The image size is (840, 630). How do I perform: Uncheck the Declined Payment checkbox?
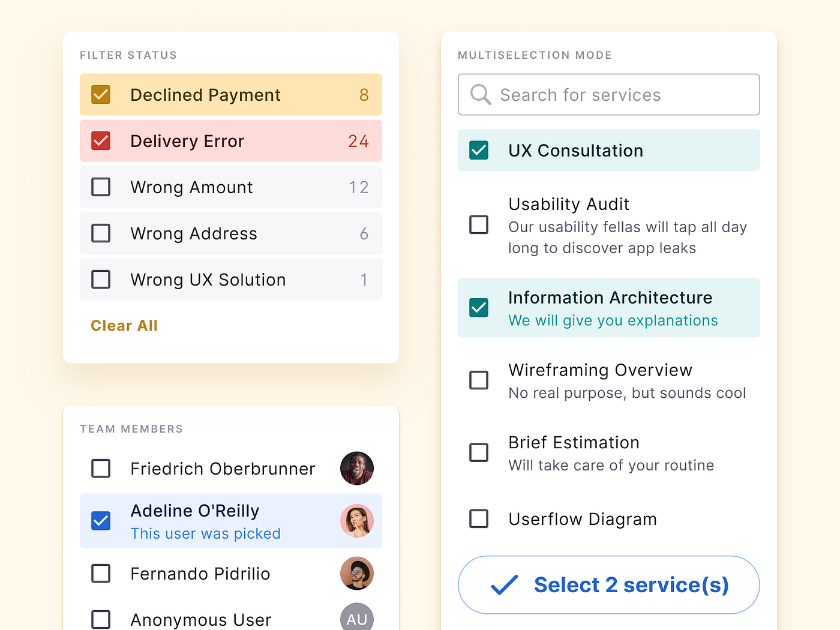pos(101,95)
